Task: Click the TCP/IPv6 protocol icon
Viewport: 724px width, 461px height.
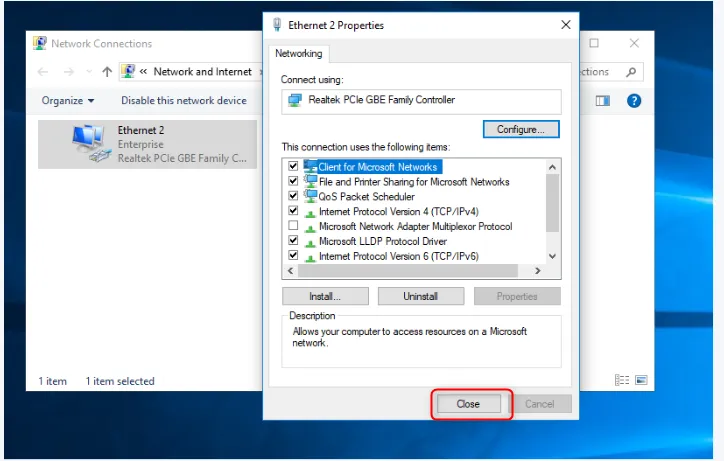Action: (x=310, y=257)
